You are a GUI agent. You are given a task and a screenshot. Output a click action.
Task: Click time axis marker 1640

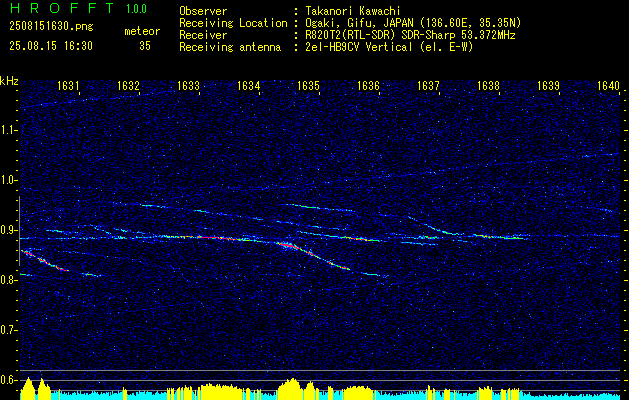pos(609,85)
